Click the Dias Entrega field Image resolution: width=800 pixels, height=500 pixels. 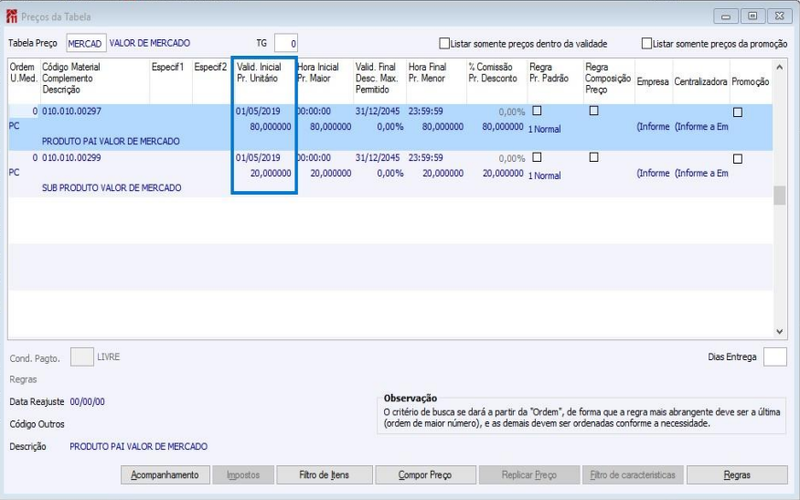point(774,357)
